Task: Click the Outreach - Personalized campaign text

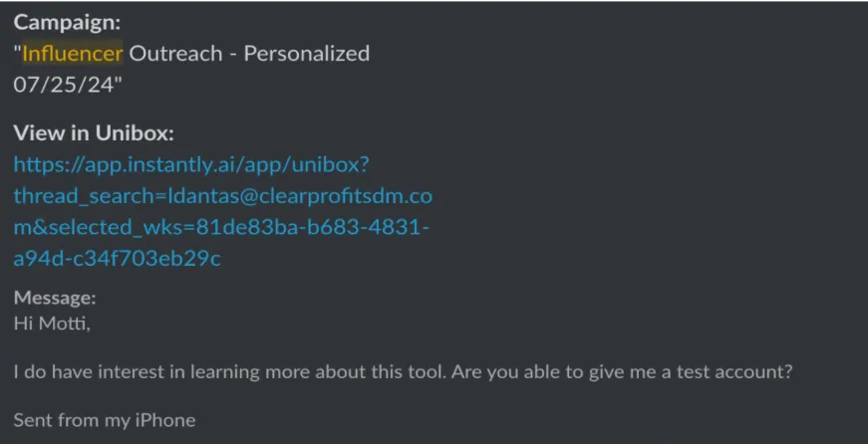Action: point(249,54)
